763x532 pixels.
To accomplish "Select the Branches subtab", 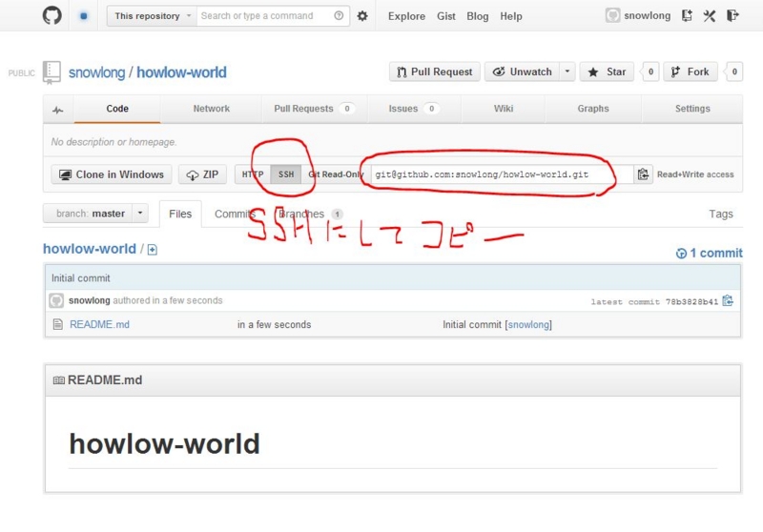I will [x=311, y=214].
